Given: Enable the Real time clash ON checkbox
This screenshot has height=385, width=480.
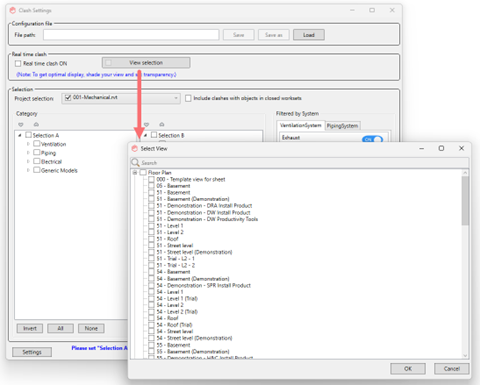Looking at the screenshot, I should (18, 63).
